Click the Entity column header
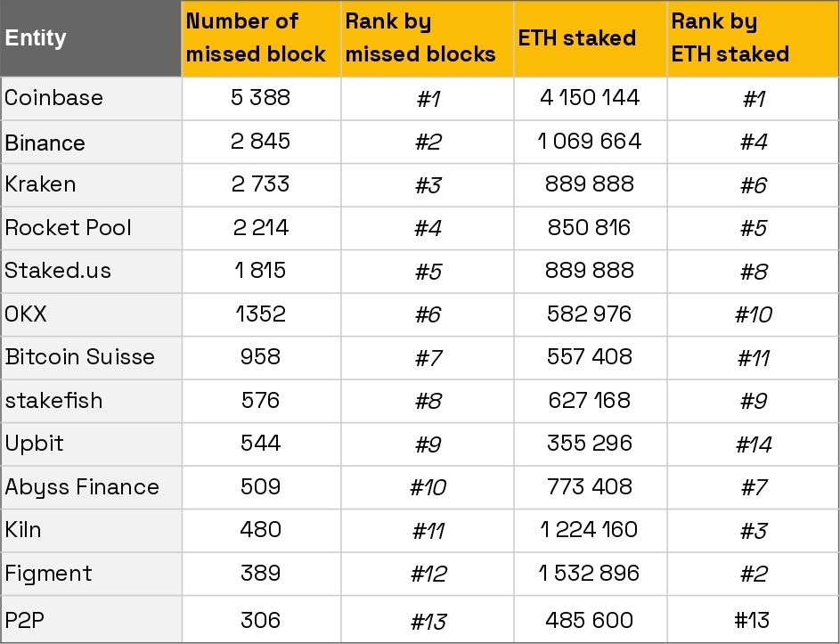The height and width of the screenshot is (644, 840). tap(91, 38)
